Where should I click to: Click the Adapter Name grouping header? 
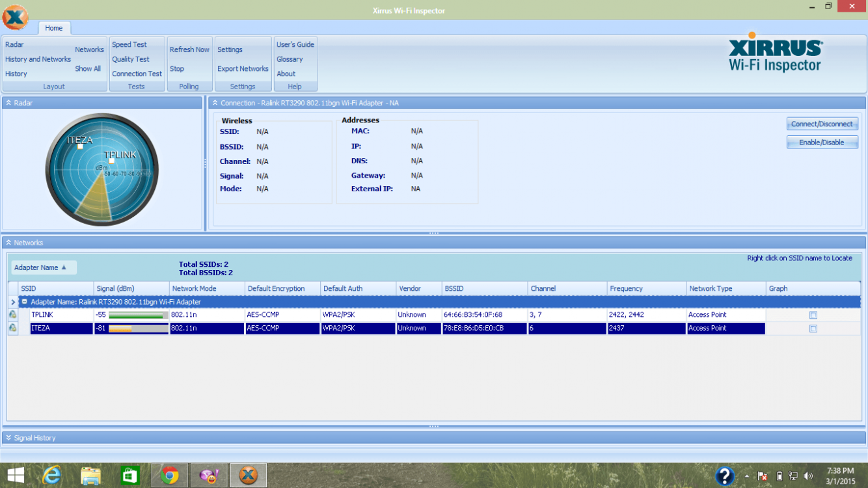click(44, 267)
